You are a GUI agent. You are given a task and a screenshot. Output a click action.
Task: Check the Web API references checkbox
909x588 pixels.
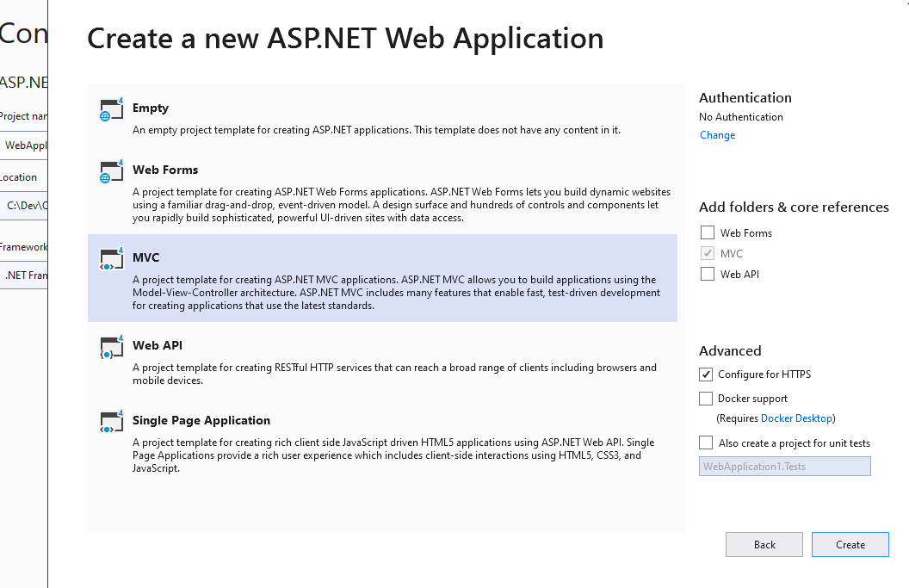pos(708,274)
